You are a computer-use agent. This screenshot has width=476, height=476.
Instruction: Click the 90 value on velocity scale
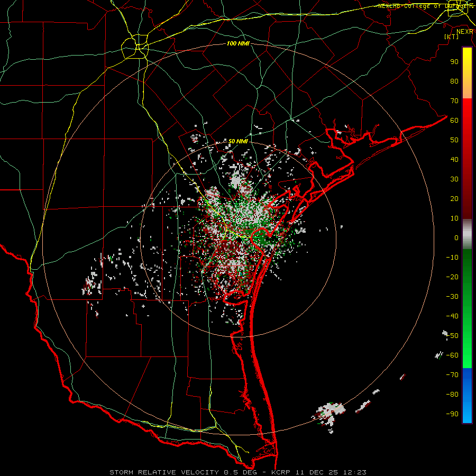coord(454,62)
